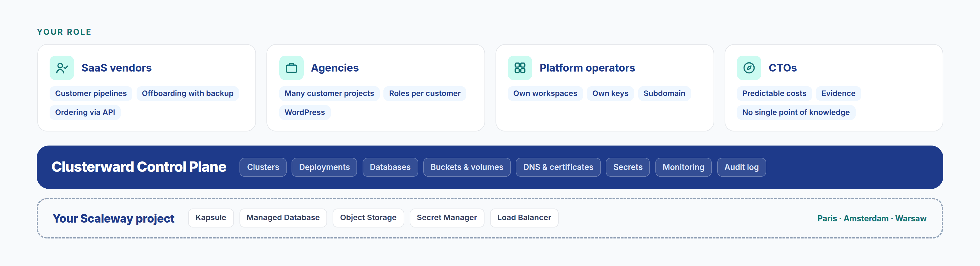The height and width of the screenshot is (266, 980).
Task: Pick the Subdomain tag
Action: click(x=664, y=94)
